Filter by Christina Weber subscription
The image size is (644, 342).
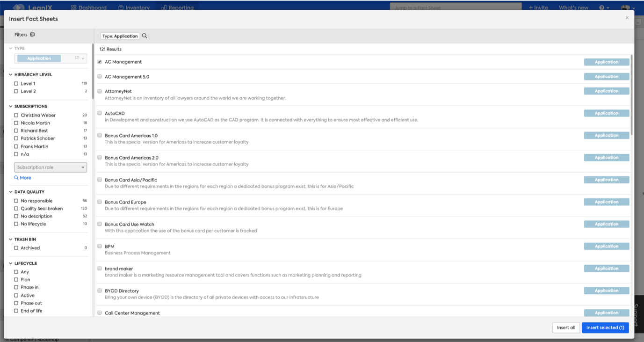[16, 115]
